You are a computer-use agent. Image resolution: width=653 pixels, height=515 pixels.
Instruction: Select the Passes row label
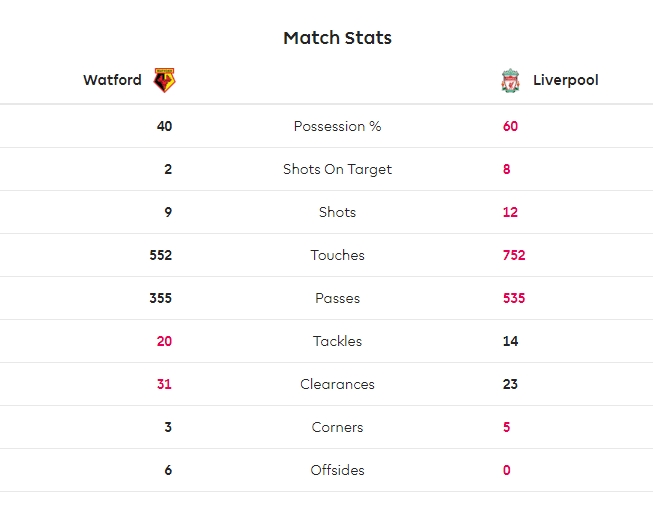[x=337, y=298]
